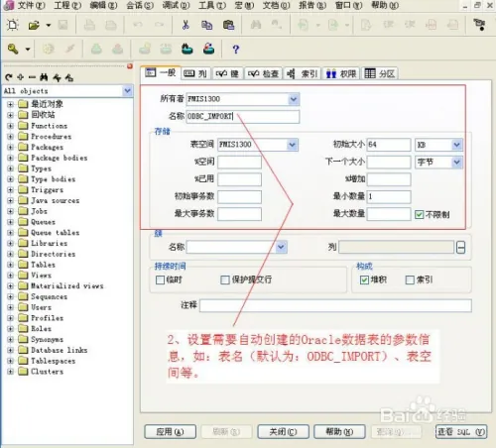Image resolution: width=496 pixels, height=448 pixels.
Task: Click the 初始大小 field showing 64
Action: click(x=389, y=145)
